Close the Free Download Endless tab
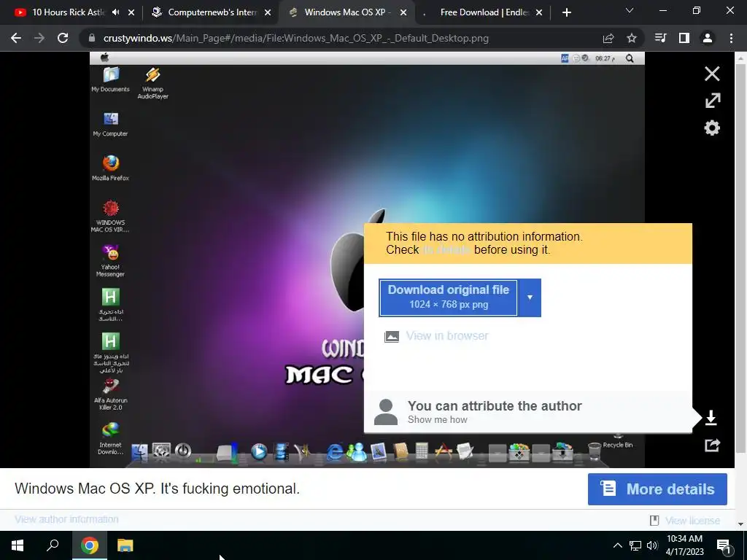747x560 pixels. [x=539, y=12]
